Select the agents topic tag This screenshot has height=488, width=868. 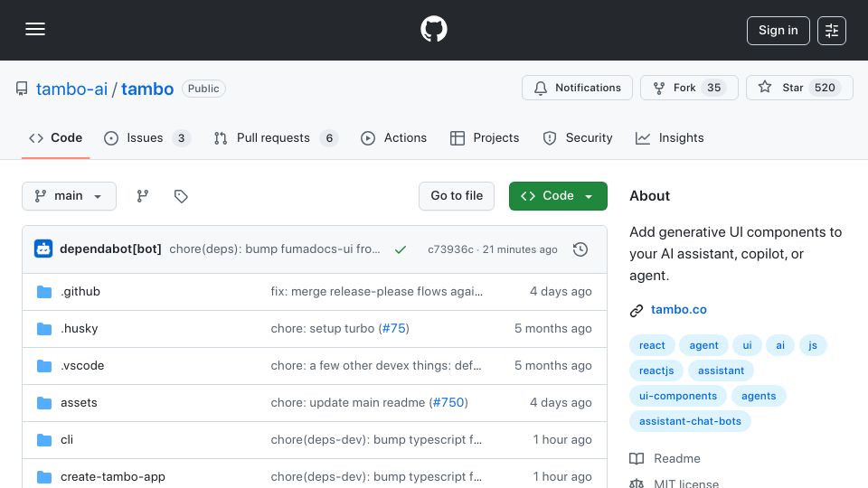[x=759, y=396]
